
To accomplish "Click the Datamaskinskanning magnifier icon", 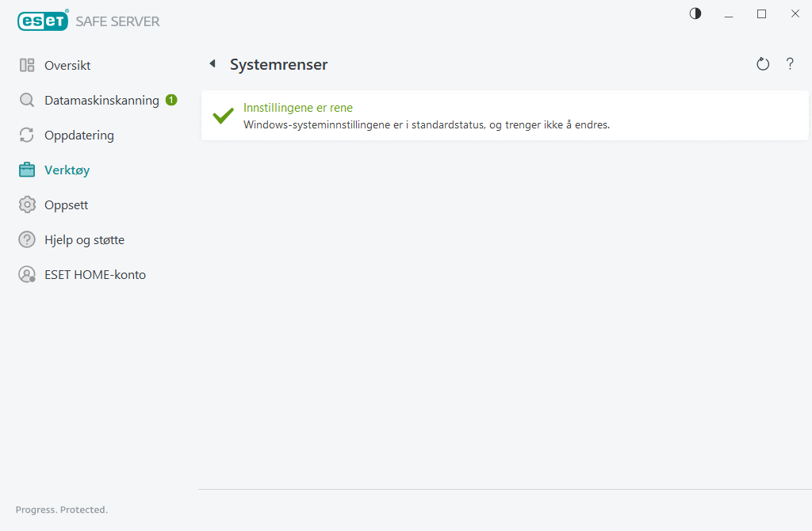I will click(27, 101).
